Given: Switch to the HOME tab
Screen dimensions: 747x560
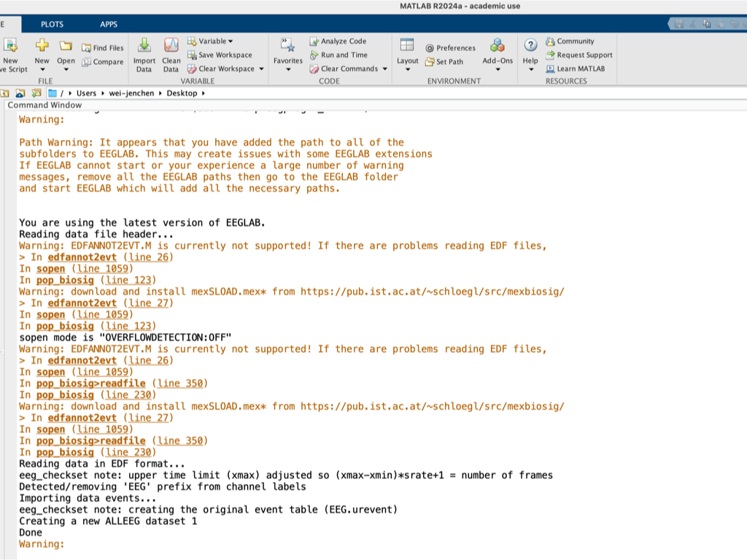Looking at the screenshot, I should pyautogui.click(x=9, y=24).
